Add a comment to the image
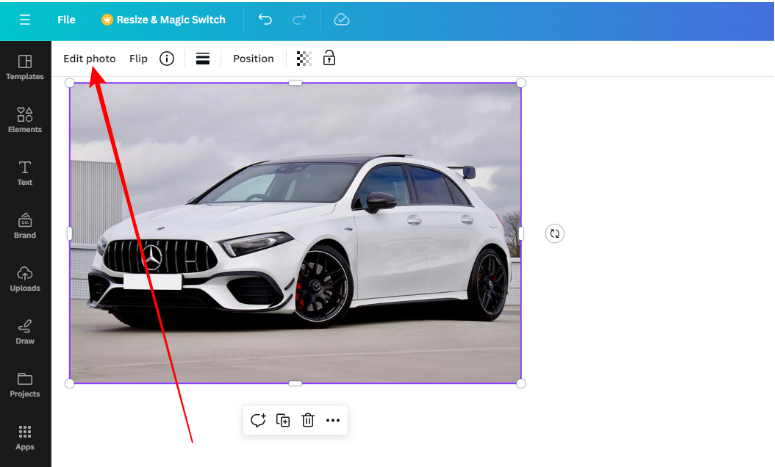775x467 pixels. (x=258, y=421)
